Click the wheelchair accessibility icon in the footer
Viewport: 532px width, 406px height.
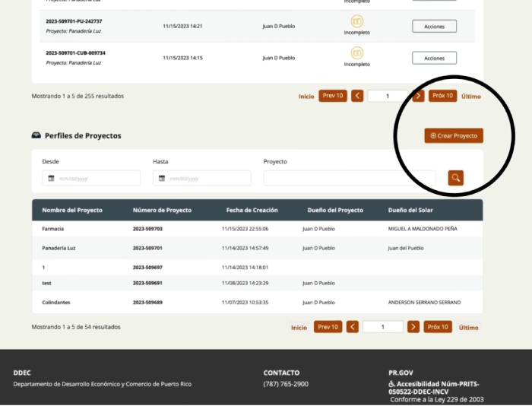click(x=391, y=384)
